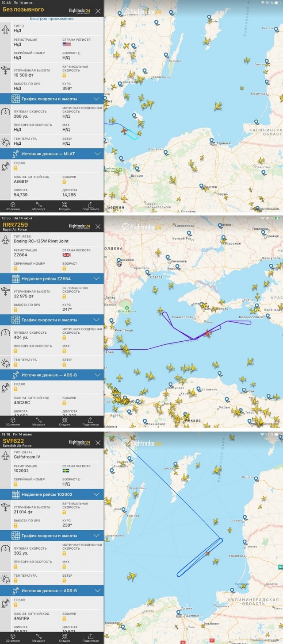Tap the Boeing RC-135W Rivet Joint type text
This screenshot has height=644, width=283.
coord(41,241)
